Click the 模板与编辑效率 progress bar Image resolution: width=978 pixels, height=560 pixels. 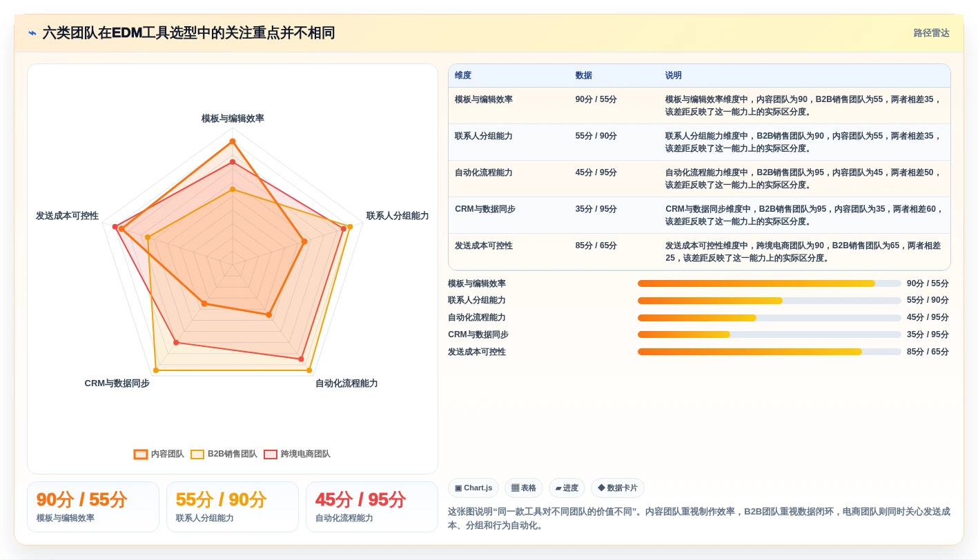(x=770, y=283)
